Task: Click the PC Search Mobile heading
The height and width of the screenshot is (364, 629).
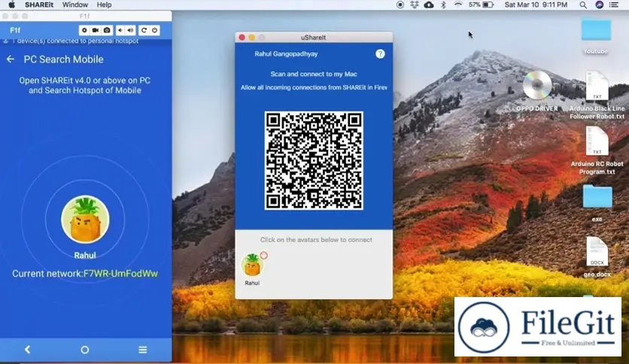Action: pyautogui.click(x=63, y=59)
